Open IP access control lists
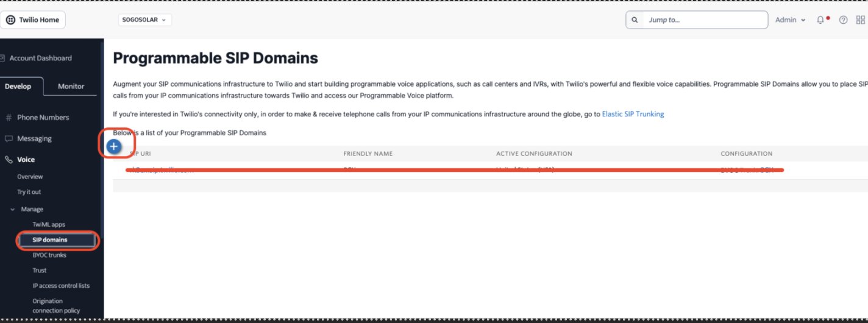Viewport: 868px width, 323px height. pyautogui.click(x=61, y=286)
